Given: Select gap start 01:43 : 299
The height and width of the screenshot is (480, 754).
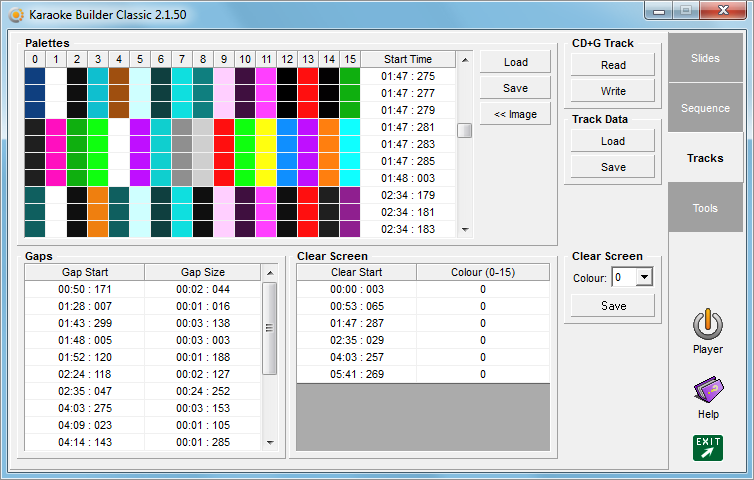Looking at the screenshot, I should [x=85, y=323].
